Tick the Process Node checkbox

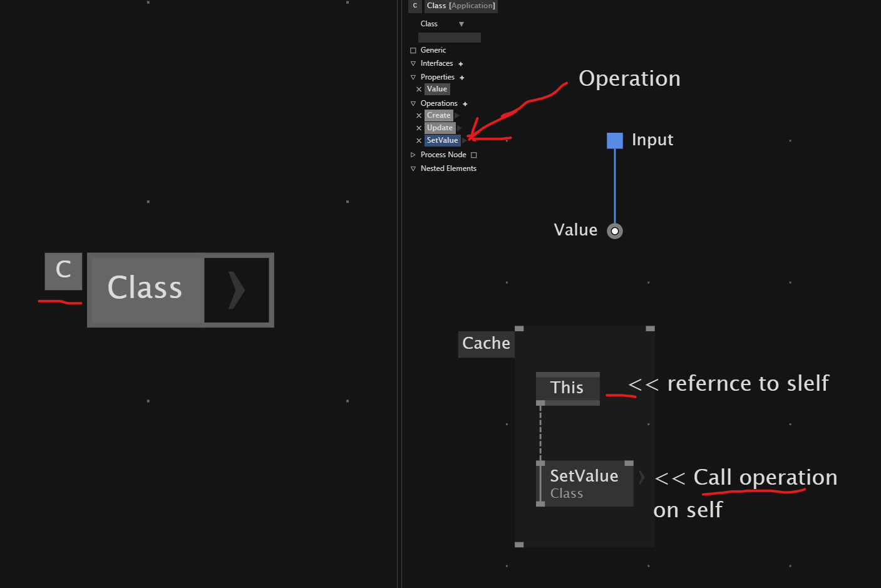[474, 155]
